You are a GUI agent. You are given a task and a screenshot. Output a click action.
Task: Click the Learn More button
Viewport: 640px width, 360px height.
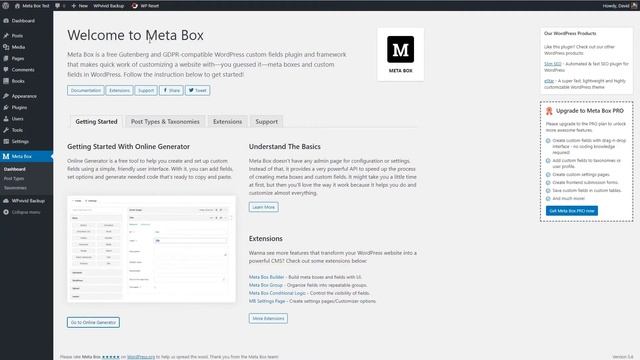click(264, 207)
